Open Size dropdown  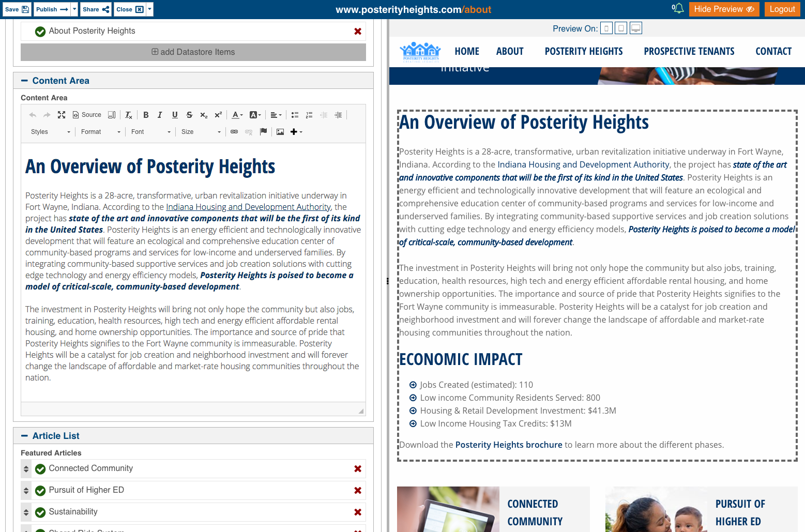coord(201,132)
